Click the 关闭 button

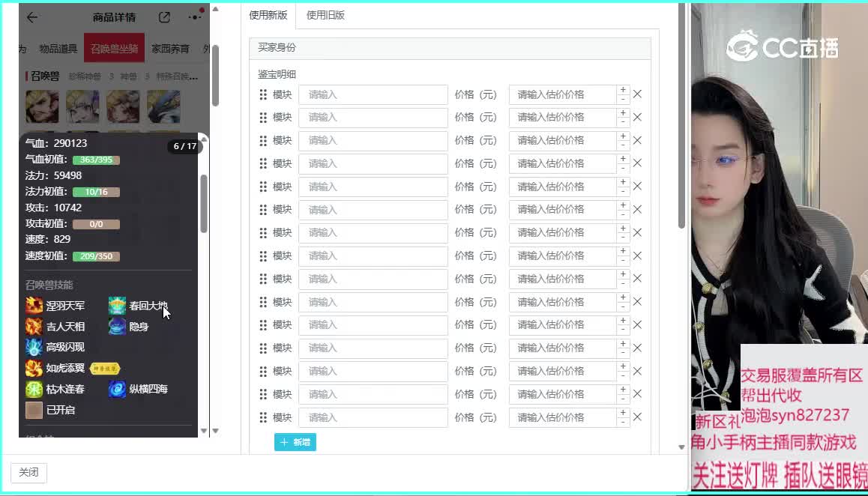tap(28, 472)
